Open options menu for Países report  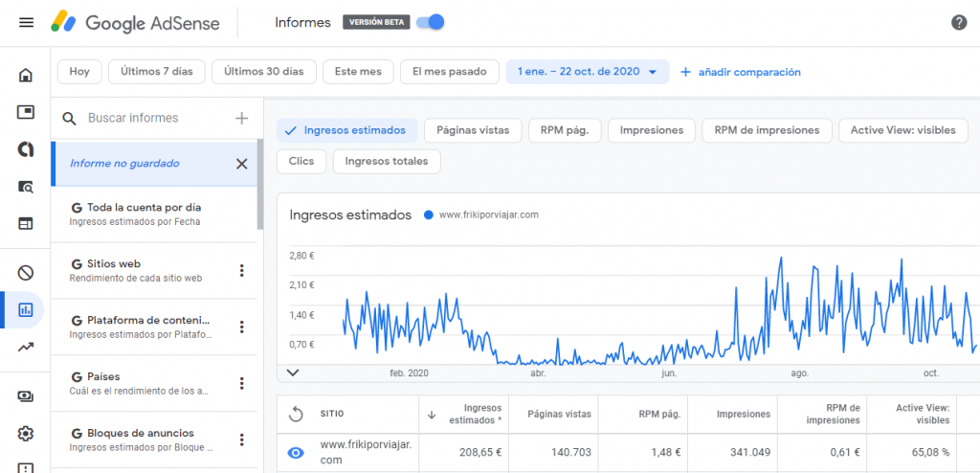242,383
